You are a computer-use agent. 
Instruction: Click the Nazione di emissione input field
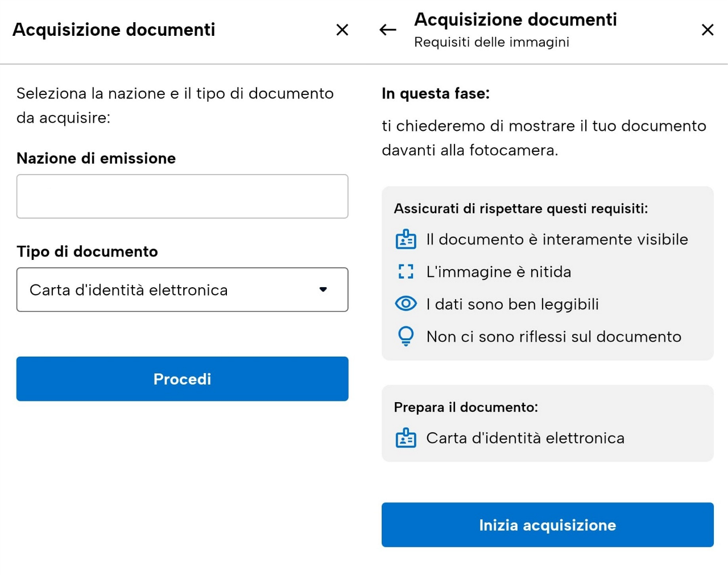[x=183, y=196]
